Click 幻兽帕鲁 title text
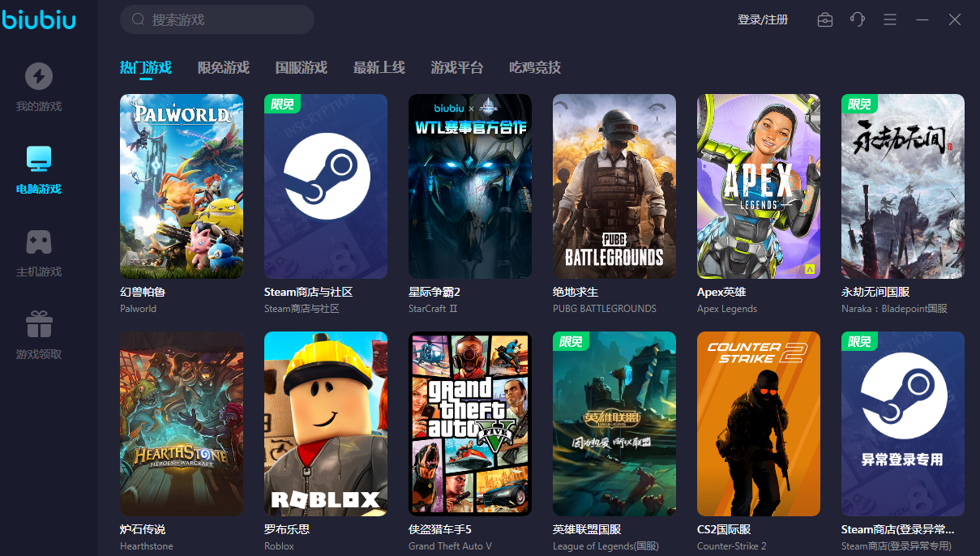 (x=143, y=292)
